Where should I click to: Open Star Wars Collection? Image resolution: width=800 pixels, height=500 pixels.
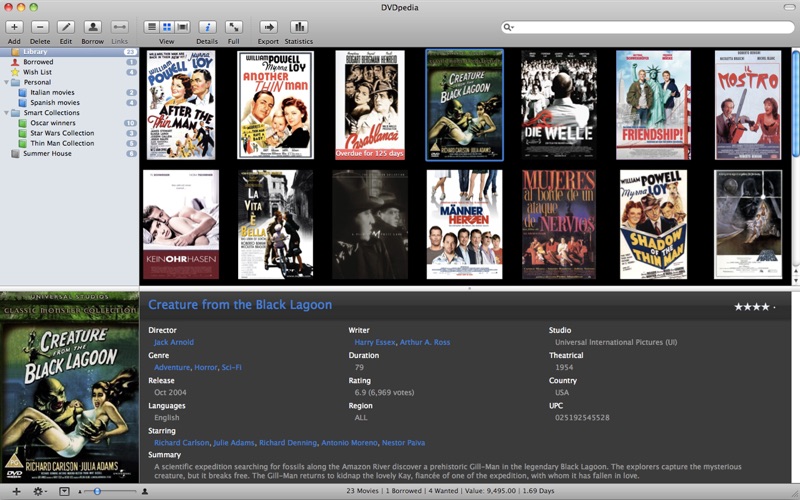(69, 133)
